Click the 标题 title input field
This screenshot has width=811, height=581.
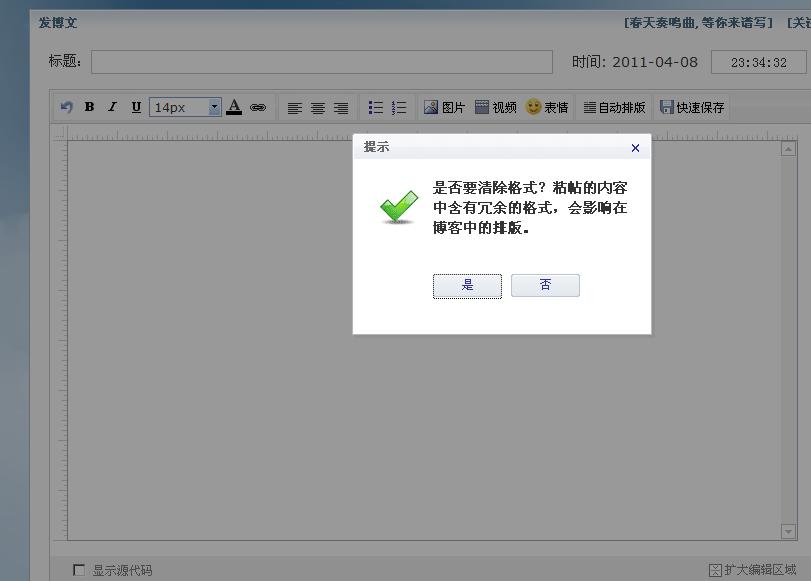click(x=322, y=62)
